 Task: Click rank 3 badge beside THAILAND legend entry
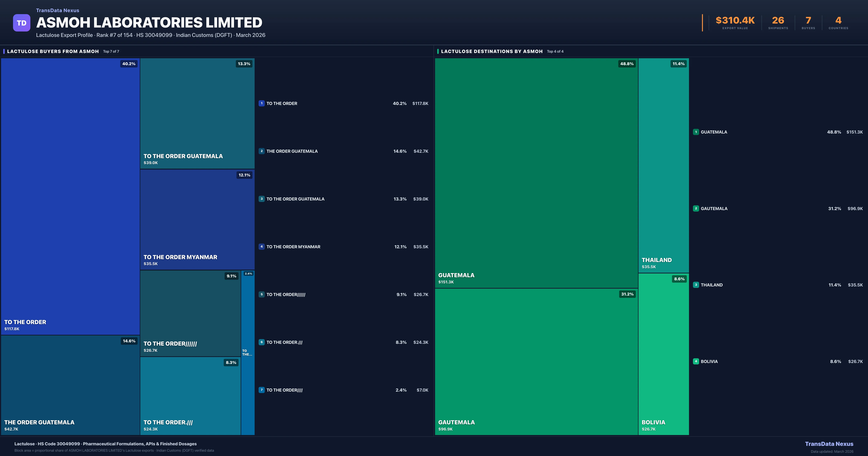coord(696,285)
